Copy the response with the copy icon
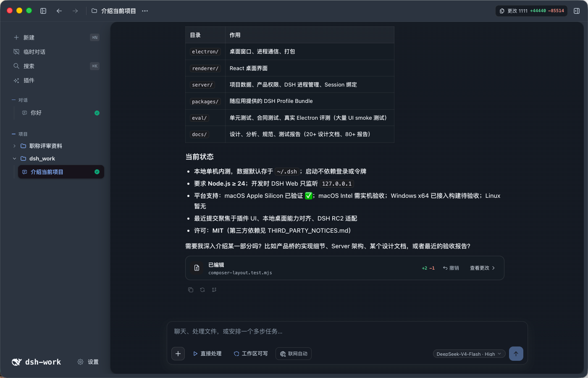This screenshot has height=378, width=588. (x=191, y=290)
